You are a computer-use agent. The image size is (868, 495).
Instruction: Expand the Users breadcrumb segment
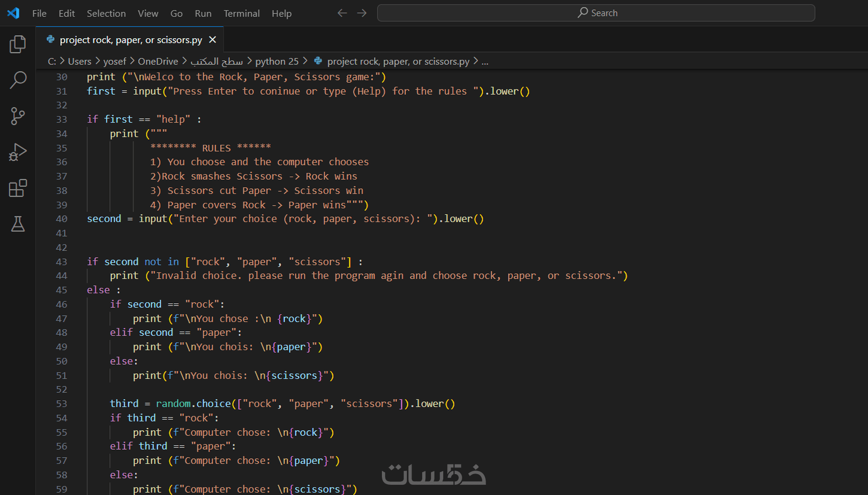[x=80, y=61]
